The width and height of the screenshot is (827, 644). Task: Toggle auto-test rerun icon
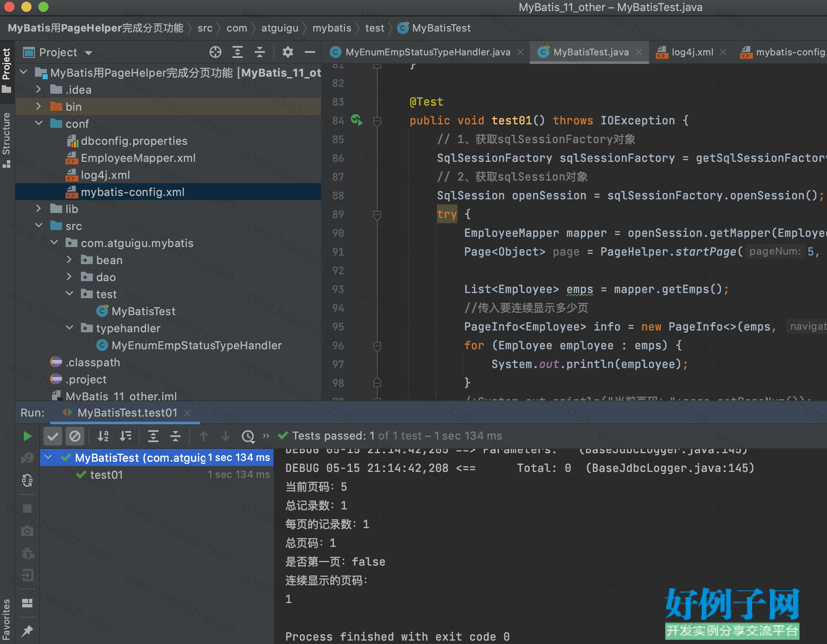coord(28,480)
